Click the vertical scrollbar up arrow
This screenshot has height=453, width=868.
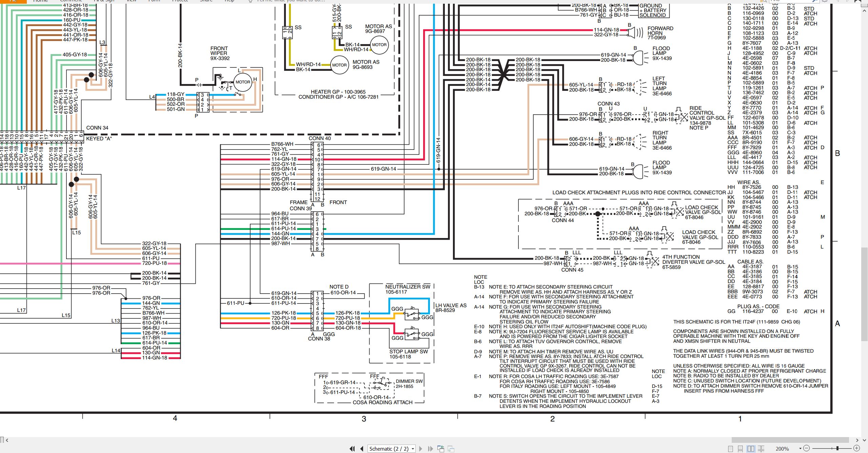pyautogui.click(x=865, y=11)
